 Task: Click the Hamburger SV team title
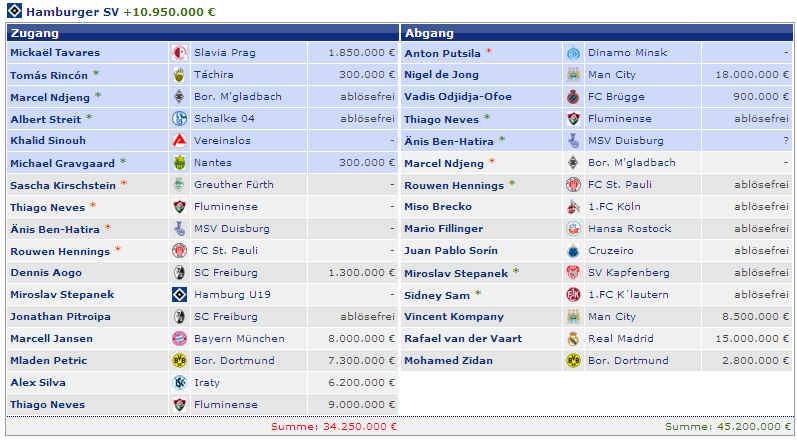[x=74, y=11]
